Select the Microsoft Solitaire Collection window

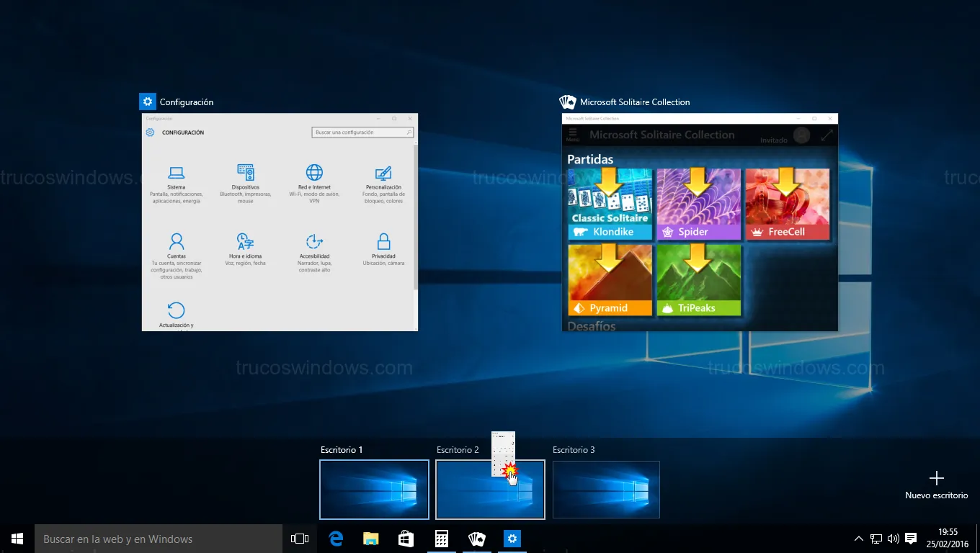pyautogui.click(x=700, y=222)
